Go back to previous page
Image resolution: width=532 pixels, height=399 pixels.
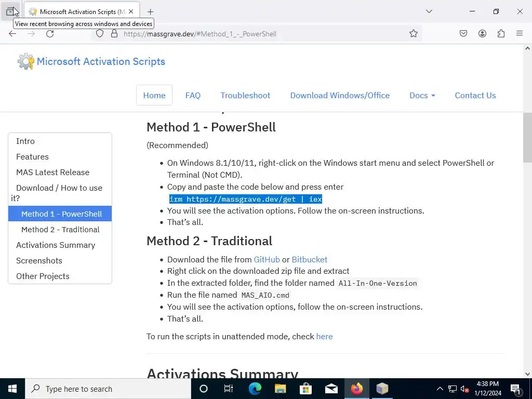(x=12, y=34)
